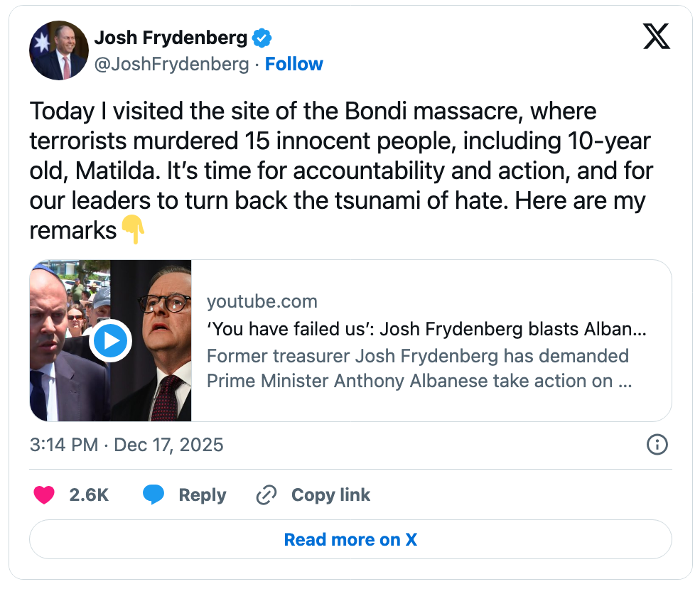Open Josh Frydenberg's profile picture

coord(59,50)
